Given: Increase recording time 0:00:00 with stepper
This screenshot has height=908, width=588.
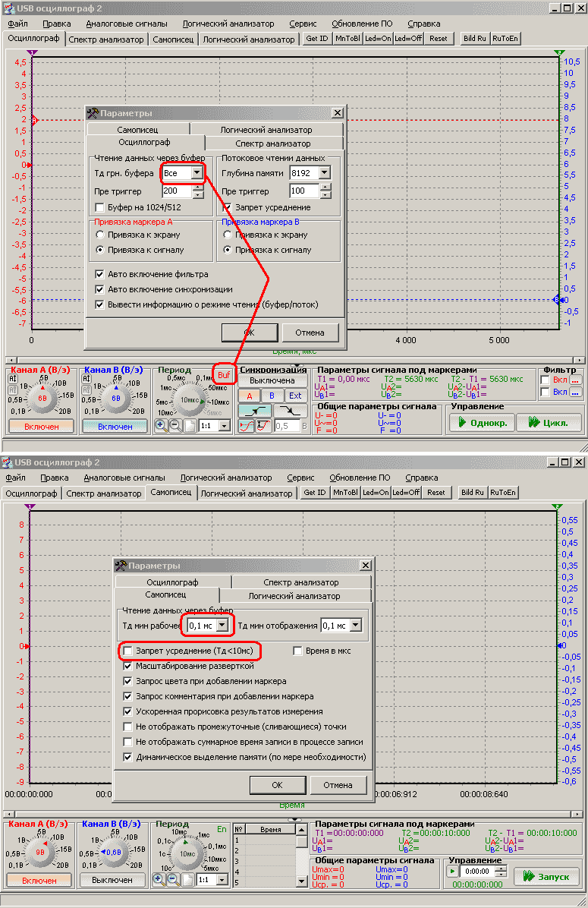Looking at the screenshot, I should (x=502, y=868).
